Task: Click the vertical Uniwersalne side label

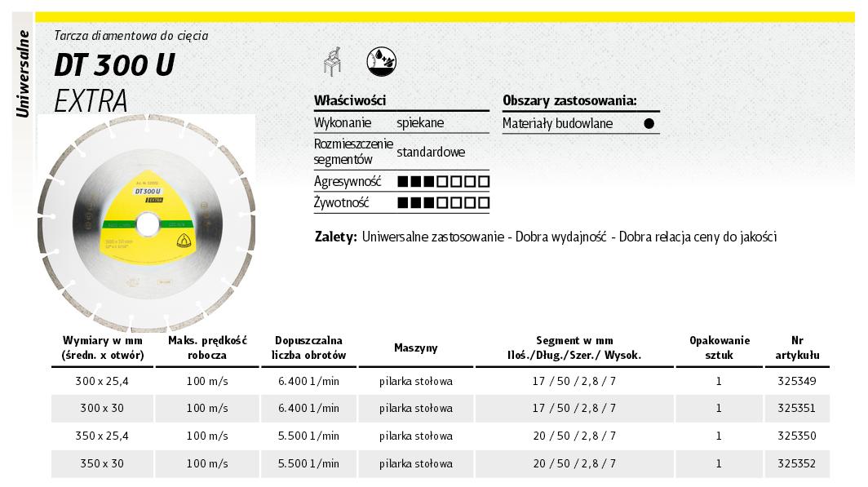Action: point(23,73)
